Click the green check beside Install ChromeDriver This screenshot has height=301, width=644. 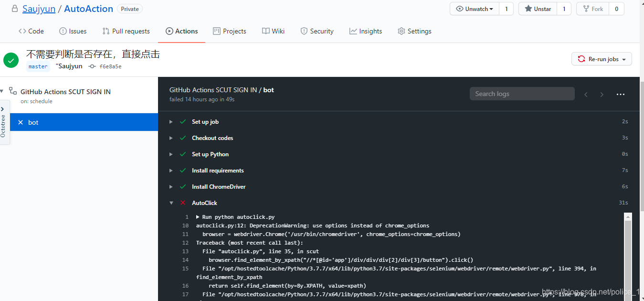click(183, 187)
